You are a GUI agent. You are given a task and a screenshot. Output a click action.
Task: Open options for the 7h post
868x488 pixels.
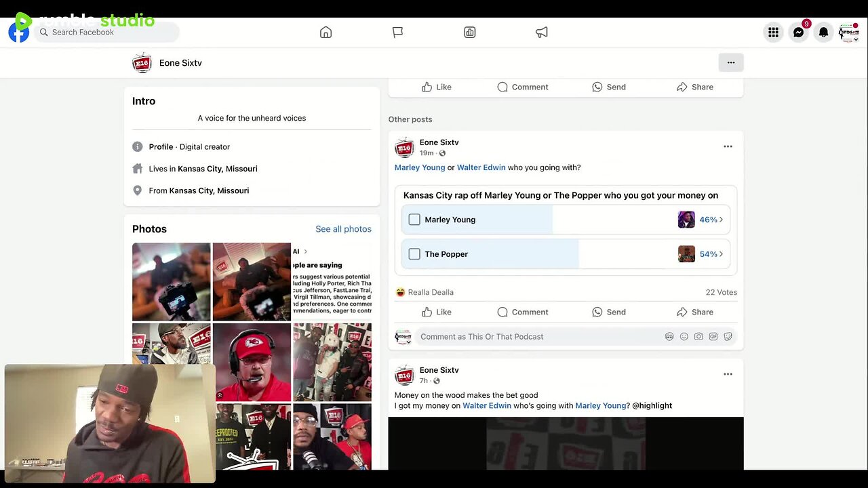tap(728, 374)
